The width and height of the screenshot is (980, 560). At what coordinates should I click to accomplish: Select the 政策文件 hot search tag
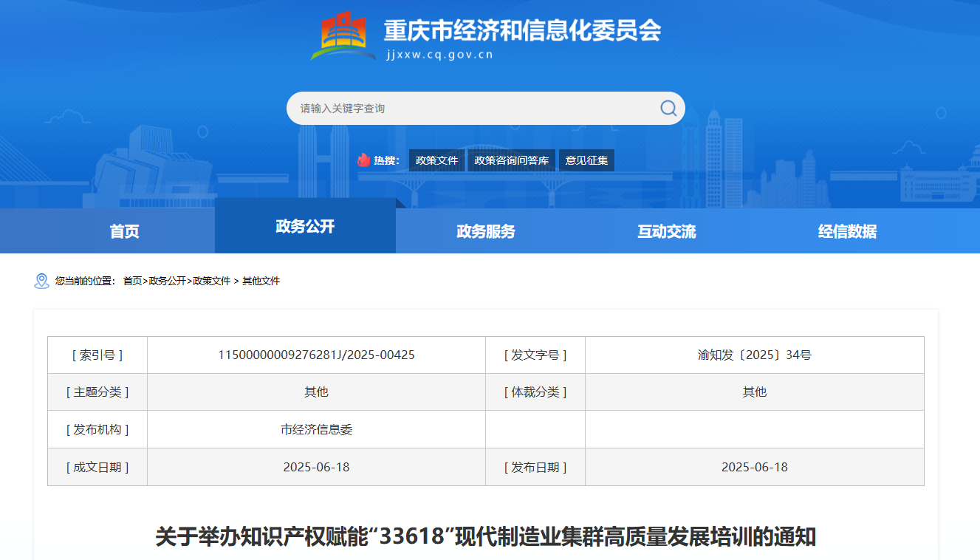point(436,160)
